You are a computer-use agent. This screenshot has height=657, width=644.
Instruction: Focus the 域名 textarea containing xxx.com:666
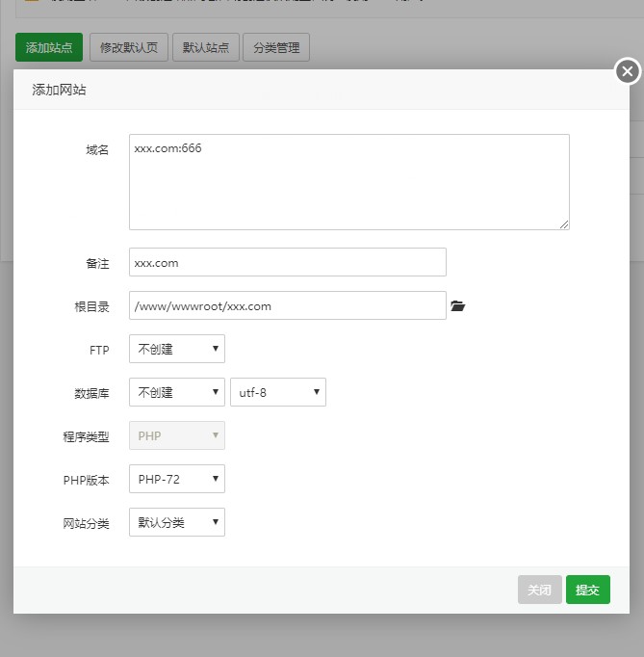coord(348,182)
